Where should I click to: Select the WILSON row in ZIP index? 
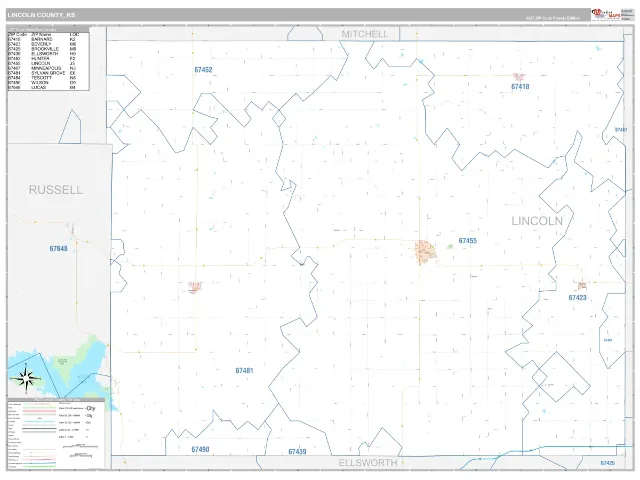coord(42,83)
